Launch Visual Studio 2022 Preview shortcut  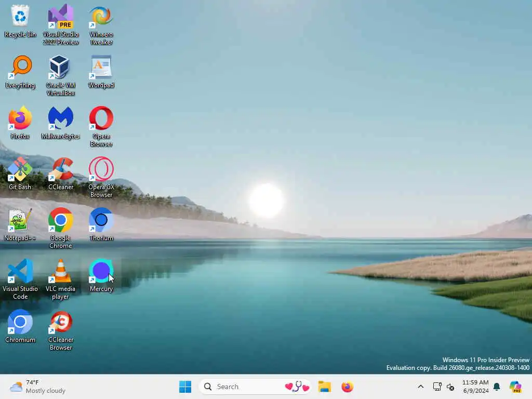pos(60,25)
